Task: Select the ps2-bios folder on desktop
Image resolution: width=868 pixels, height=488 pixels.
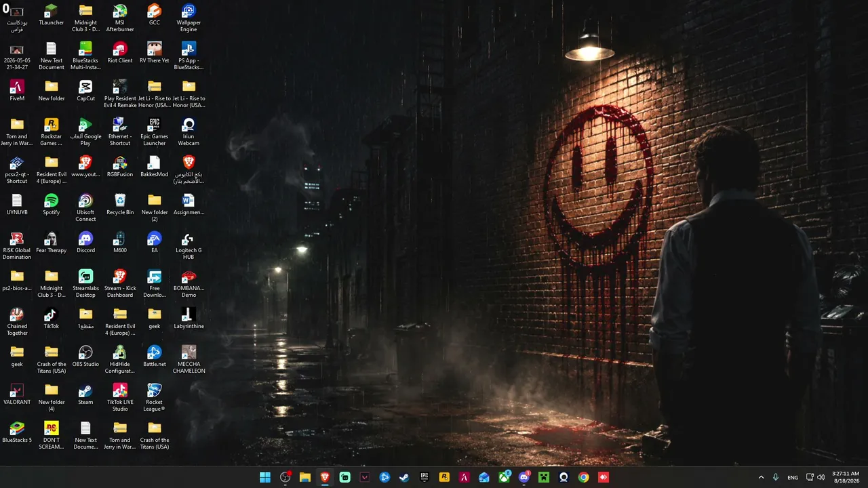Action: coord(17,281)
